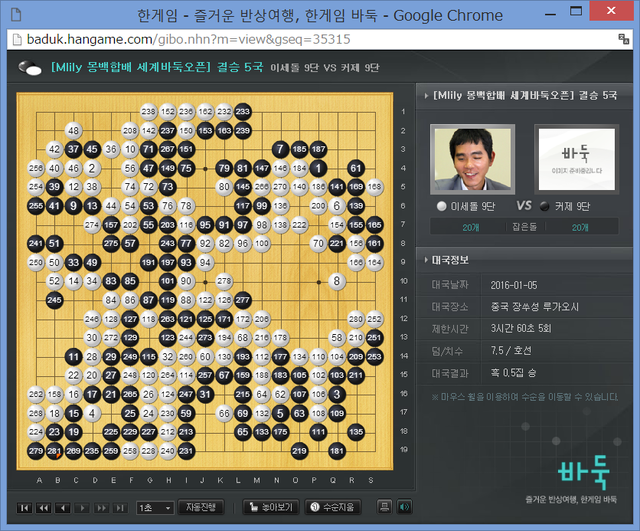Click white stone number 278
This screenshot has width=640, height=531.
pos(224,281)
